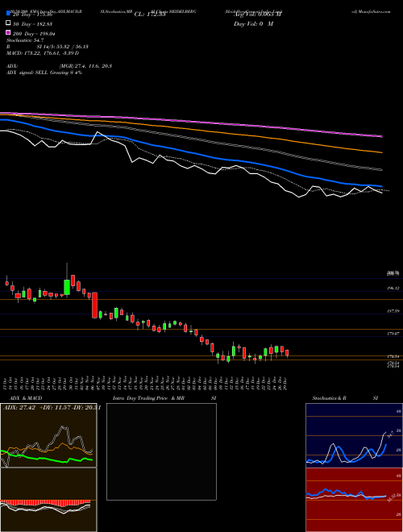The width and height of the screenshot is (403, 532).
Task: Click the MACD values line
Action: coord(43,53)
